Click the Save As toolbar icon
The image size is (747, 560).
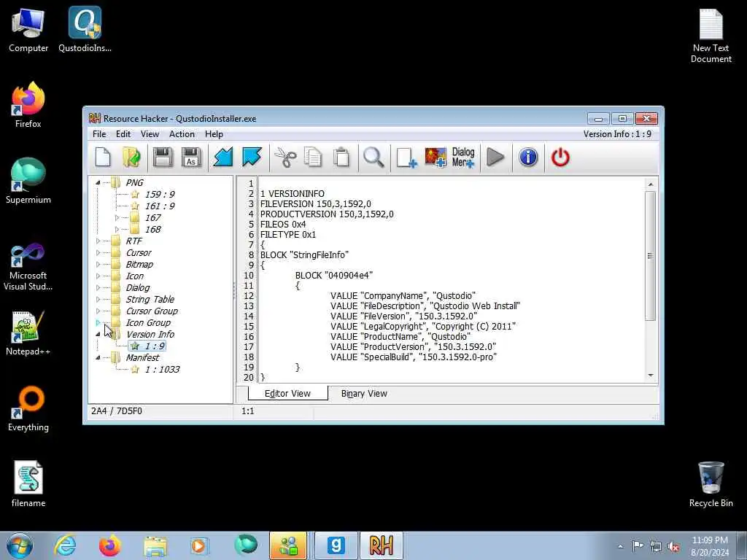[x=191, y=157]
